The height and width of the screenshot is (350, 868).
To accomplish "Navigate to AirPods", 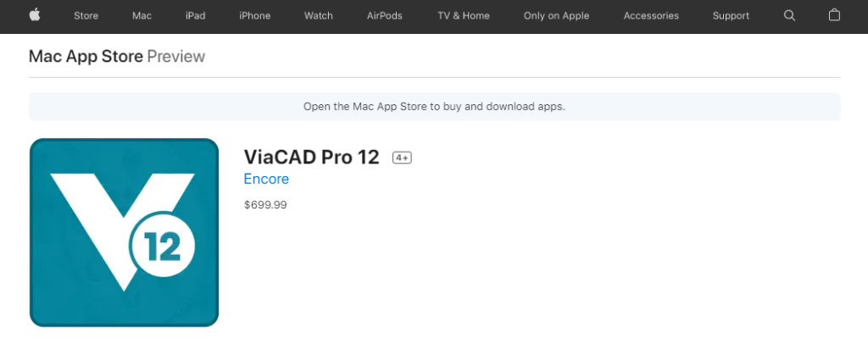I will tap(384, 15).
